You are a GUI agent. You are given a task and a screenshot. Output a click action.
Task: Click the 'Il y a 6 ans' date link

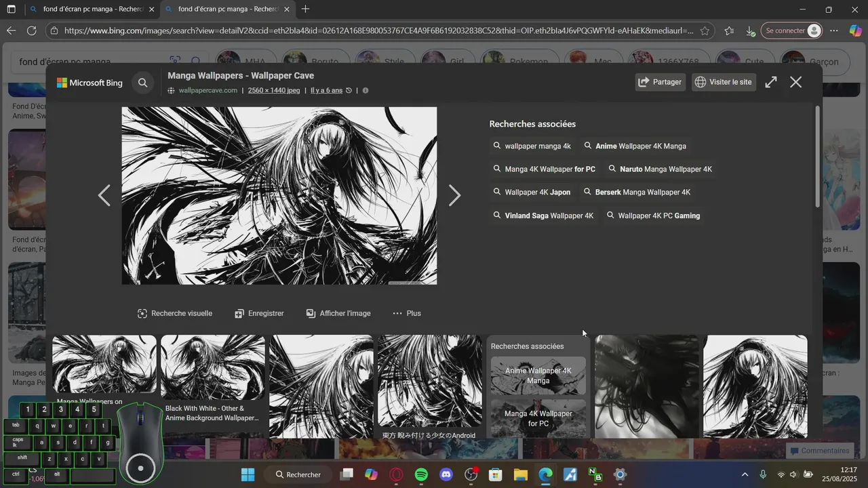click(x=326, y=90)
